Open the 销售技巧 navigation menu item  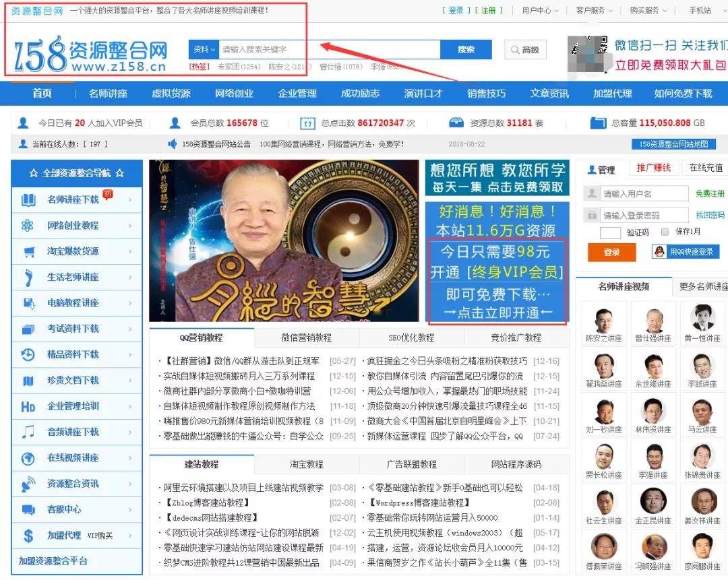[486, 93]
